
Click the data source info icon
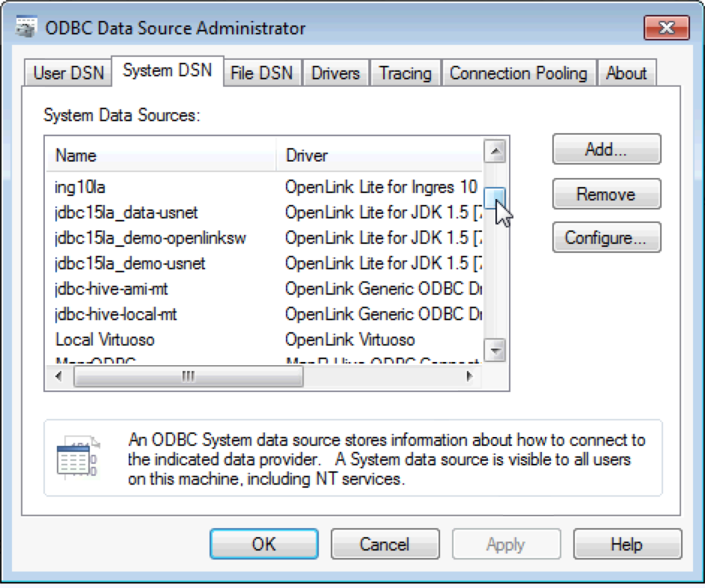pos(78,458)
